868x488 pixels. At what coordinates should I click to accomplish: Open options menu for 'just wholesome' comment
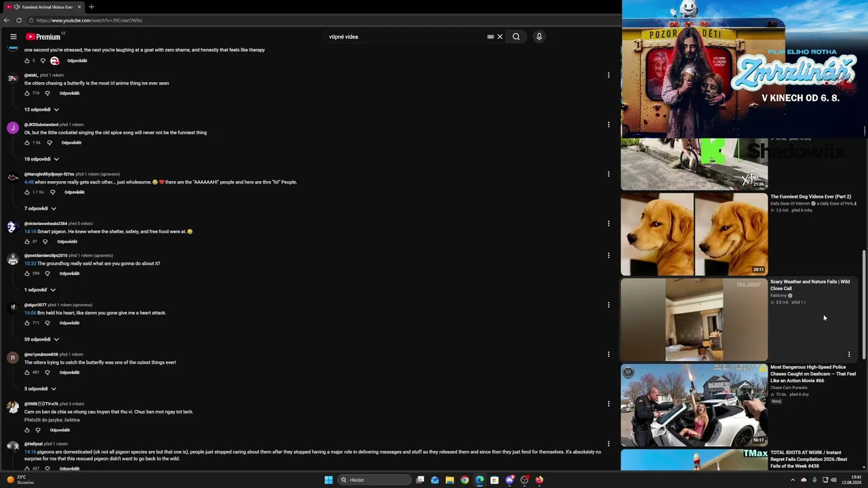pos(608,174)
